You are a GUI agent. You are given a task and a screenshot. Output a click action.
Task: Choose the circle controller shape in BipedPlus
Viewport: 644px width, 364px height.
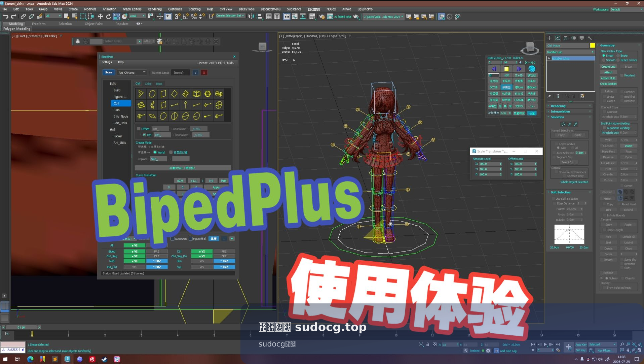[152, 94]
